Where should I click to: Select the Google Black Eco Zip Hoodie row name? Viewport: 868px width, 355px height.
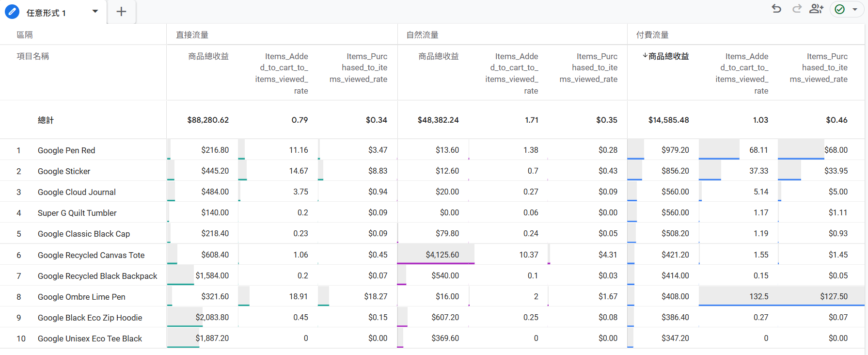point(90,318)
